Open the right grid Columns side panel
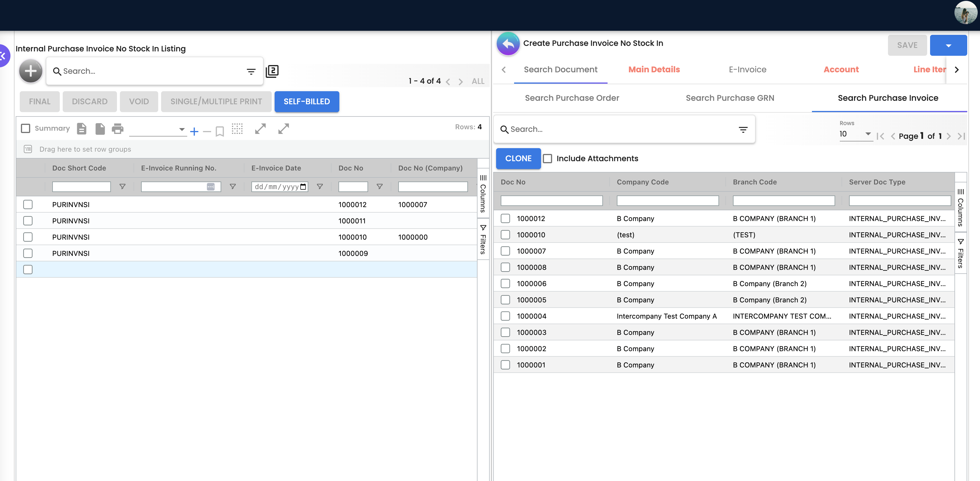This screenshot has height=481, width=980. (961, 207)
